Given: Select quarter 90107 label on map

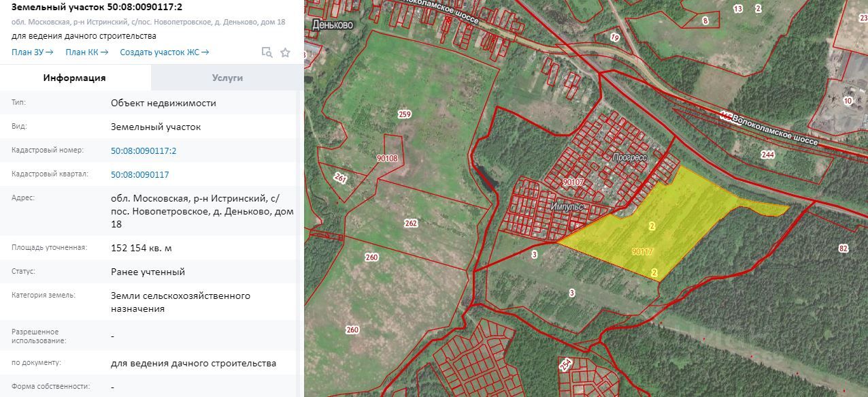Looking at the screenshot, I should (x=573, y=182).
